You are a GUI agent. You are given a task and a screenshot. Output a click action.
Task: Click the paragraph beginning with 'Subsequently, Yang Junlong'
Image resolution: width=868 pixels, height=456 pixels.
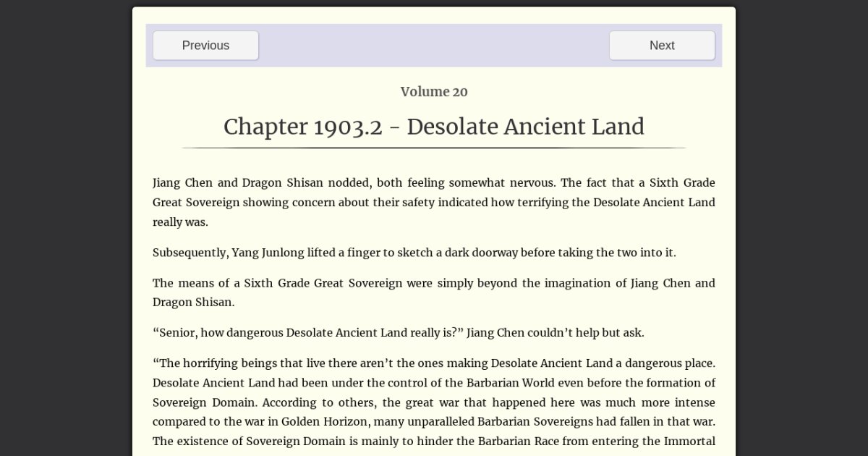(414, 253)
